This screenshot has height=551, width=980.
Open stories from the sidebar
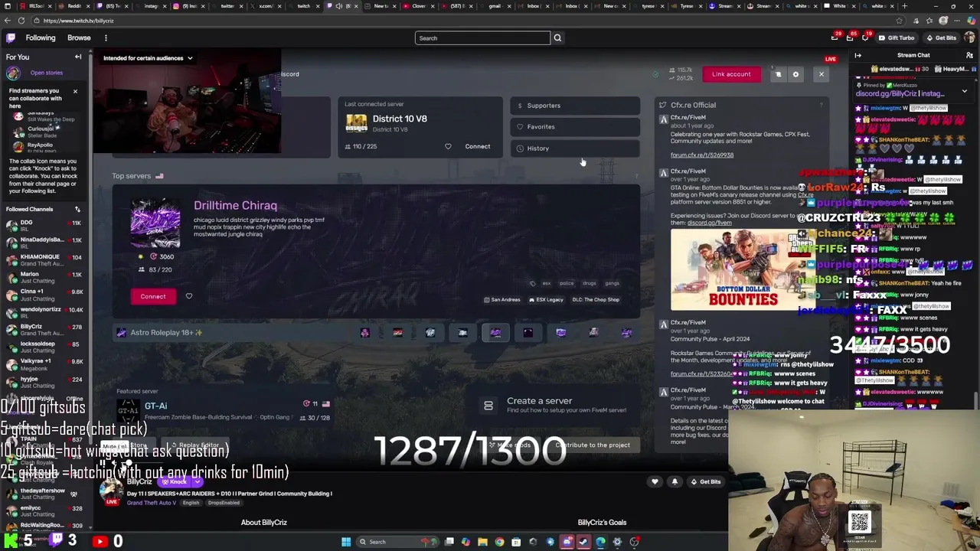46,73
